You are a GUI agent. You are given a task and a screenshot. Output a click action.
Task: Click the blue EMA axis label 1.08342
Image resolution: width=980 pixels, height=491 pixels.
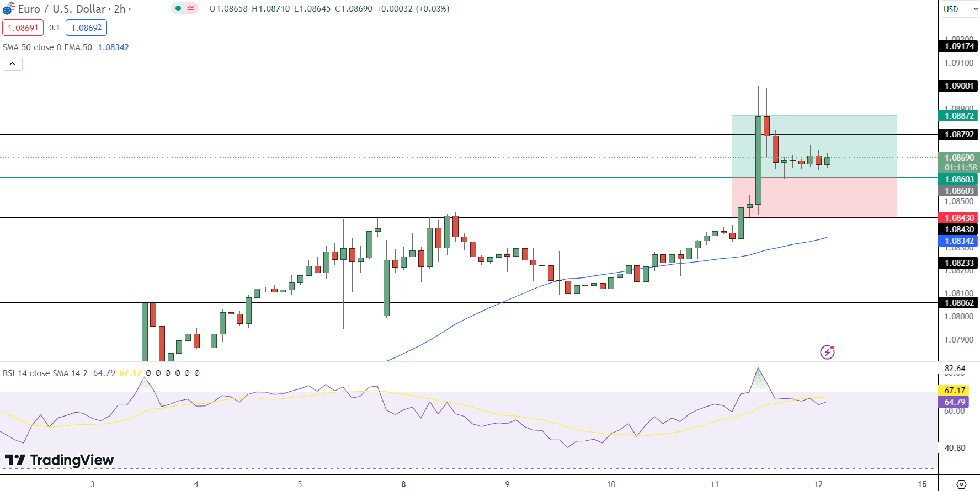click(x=958, y=241)
